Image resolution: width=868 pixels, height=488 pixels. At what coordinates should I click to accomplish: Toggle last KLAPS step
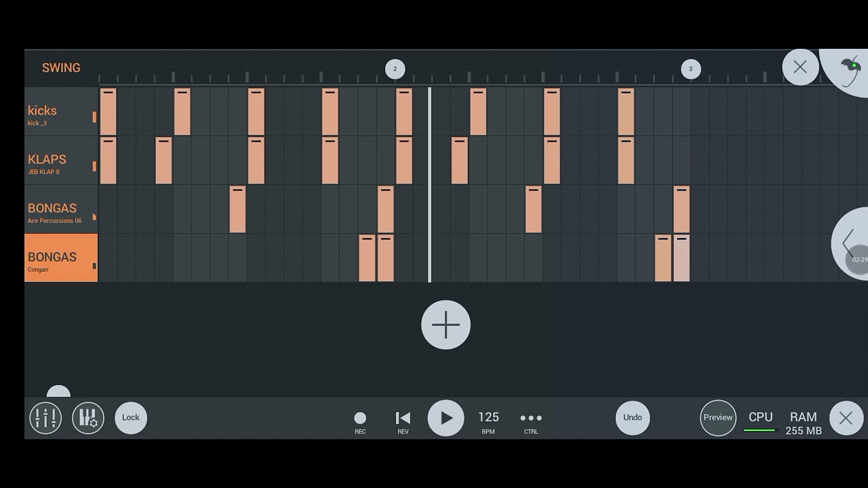[626, 161]
